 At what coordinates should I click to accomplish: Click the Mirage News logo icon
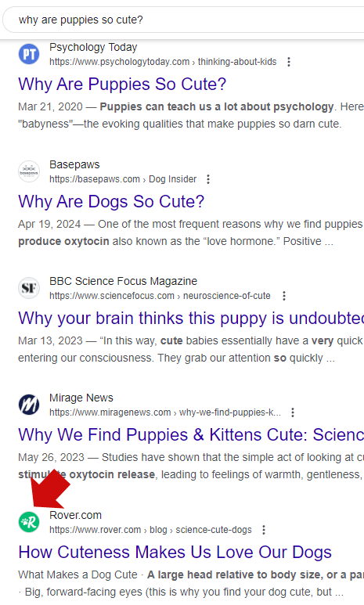[29, 405]
